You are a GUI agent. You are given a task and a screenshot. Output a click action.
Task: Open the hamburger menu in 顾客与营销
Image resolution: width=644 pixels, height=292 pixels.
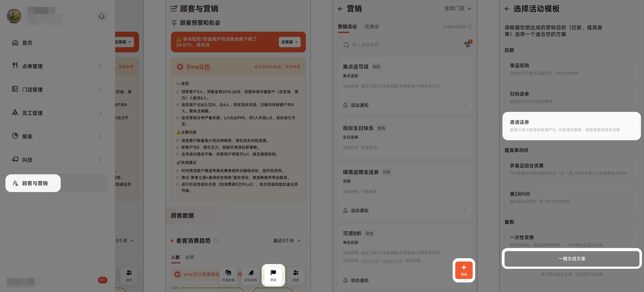pyautogui.click(x=174, y=9)
